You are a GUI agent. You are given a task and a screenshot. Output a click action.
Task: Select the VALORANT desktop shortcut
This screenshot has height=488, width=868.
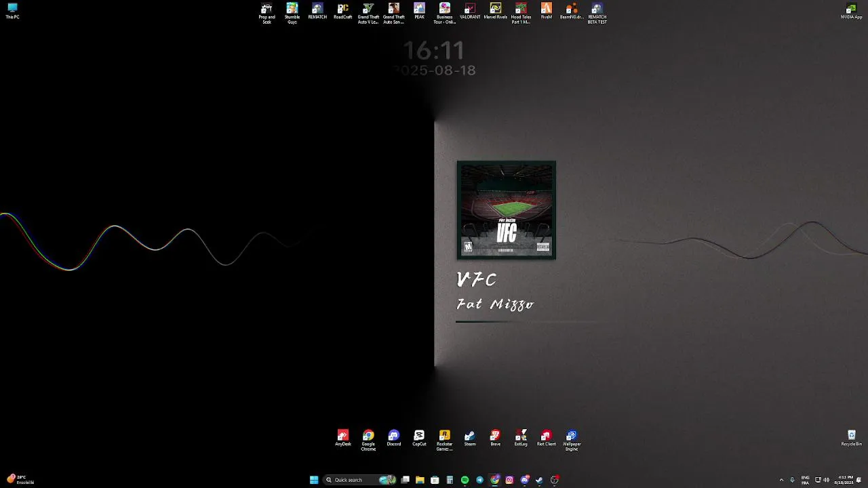pos(470,12)
